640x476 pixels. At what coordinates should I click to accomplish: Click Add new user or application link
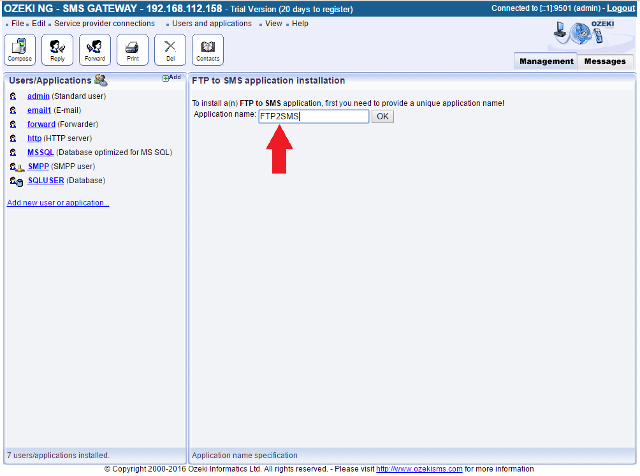[58, 203]
